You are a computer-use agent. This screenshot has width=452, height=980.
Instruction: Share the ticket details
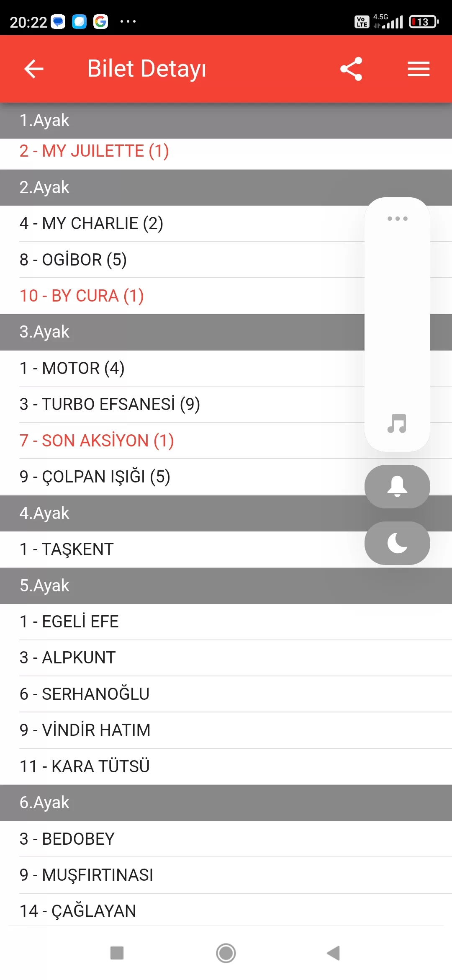[x=351, y=69]
